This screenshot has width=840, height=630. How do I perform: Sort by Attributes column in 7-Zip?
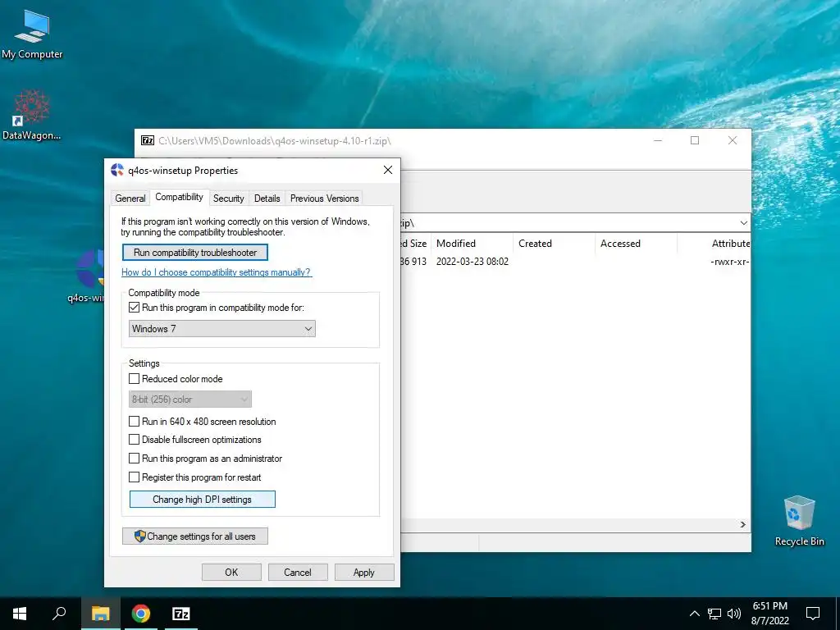pyautogui.click(x=714, y=243)
